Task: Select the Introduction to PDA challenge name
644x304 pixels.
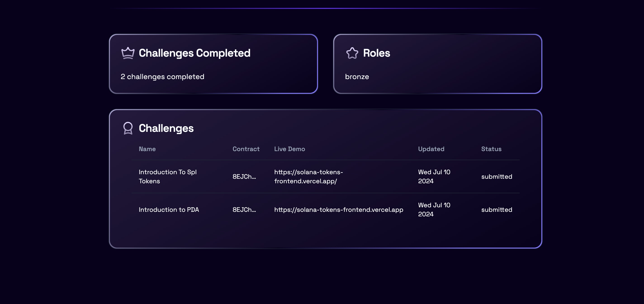Action: coord(169,210)
